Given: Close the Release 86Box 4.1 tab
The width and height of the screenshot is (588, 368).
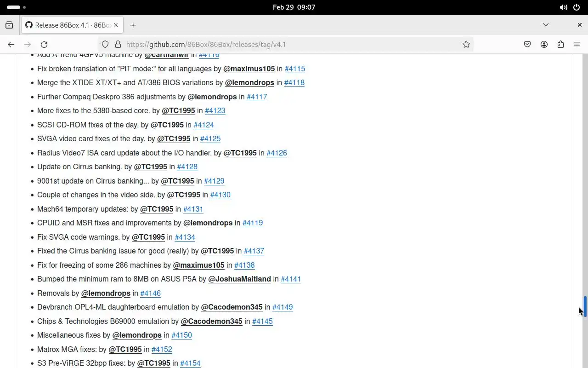Looking at the screenshot, I should [116, 25].
